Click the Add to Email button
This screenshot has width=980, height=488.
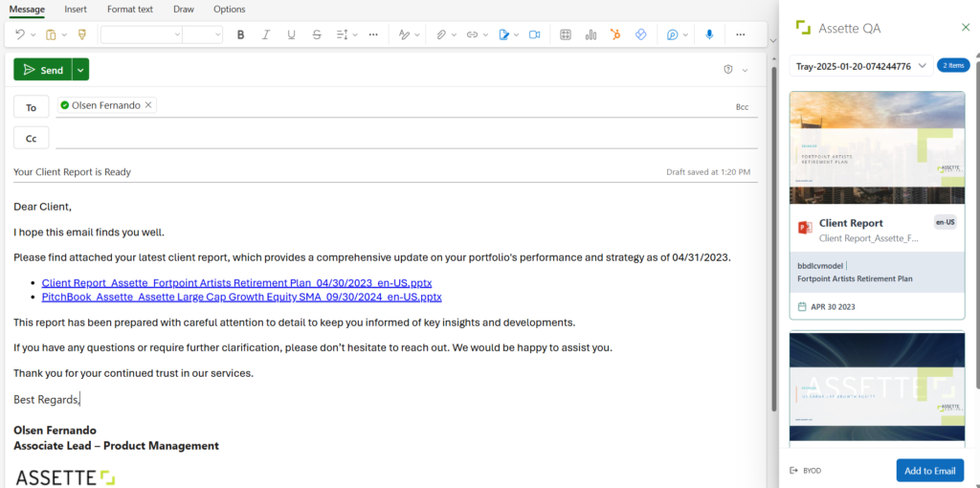929,471
